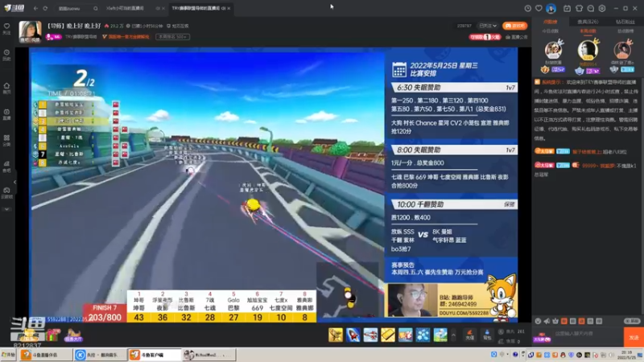The height and width of the screenshot is (362, 644).
Task: Go back with the left arrow button
Action: [35, 8]
